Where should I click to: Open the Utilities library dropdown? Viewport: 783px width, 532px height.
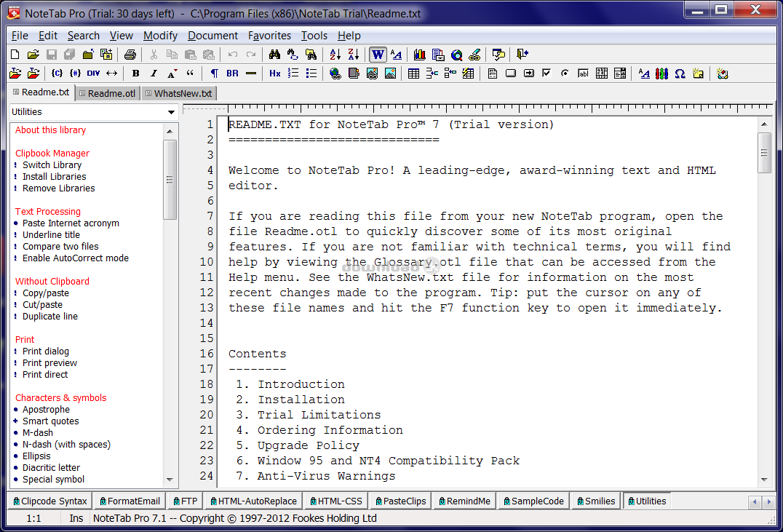tap(172, 112)
